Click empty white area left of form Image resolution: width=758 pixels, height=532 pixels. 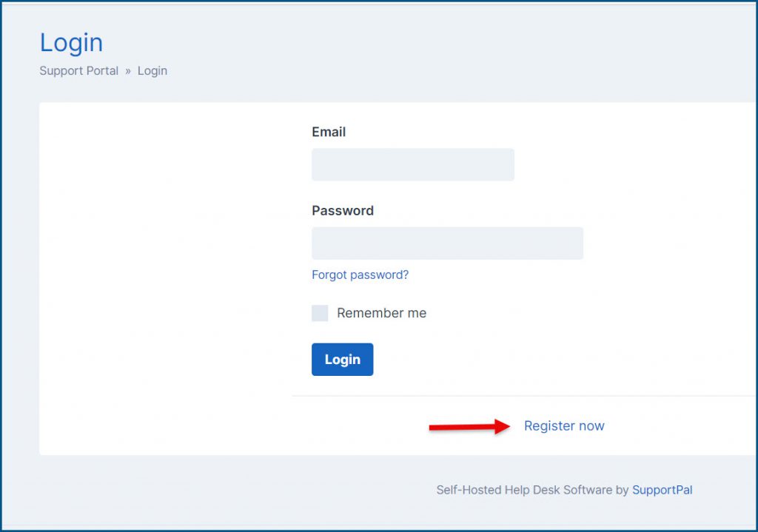tap(164, 277)
